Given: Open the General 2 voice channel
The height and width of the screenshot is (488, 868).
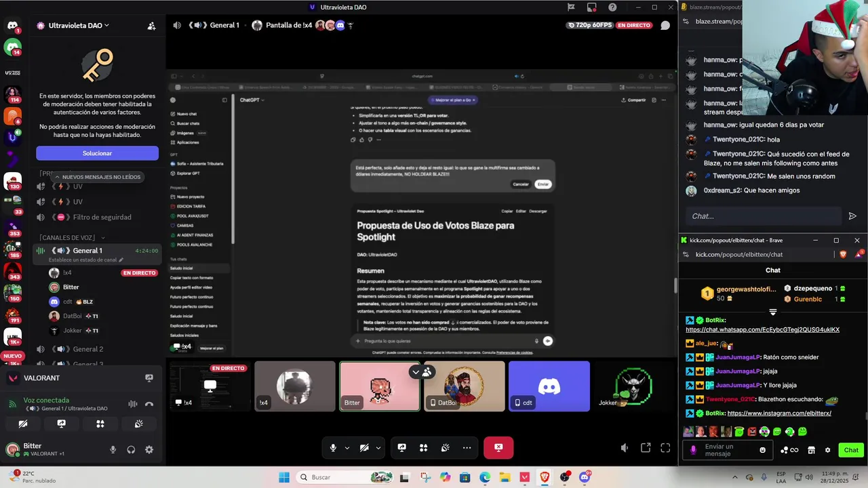Looking at the screenshot, I should pos(97,349).
